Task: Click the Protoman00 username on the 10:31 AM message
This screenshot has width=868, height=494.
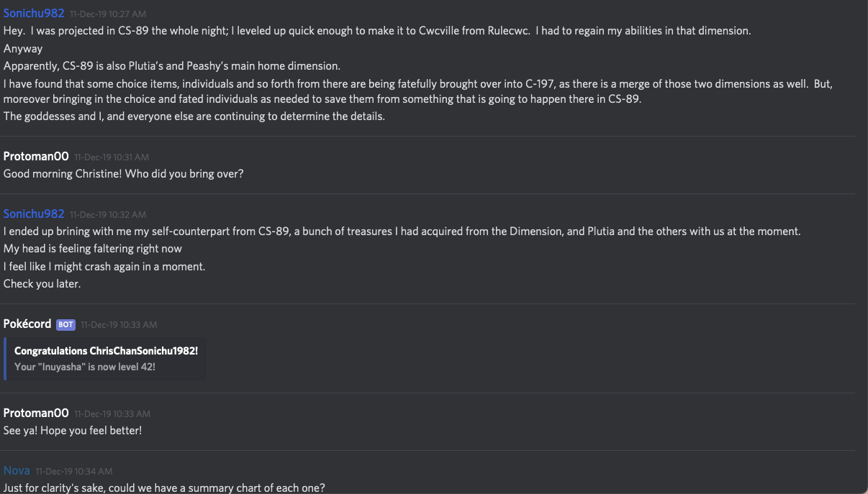Action: coord(36,157)
